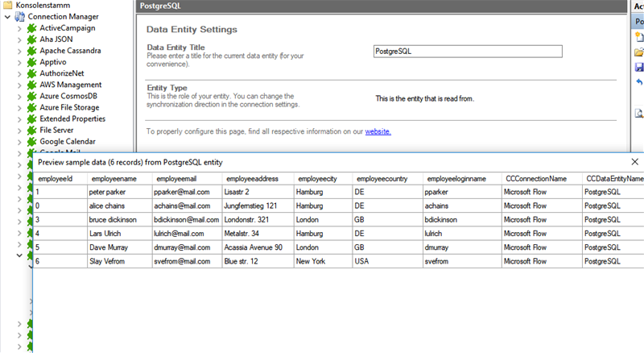Screen dimensions: 644x353
Task: Click the preview data icon in Actions pane
Action: (639, 114)
